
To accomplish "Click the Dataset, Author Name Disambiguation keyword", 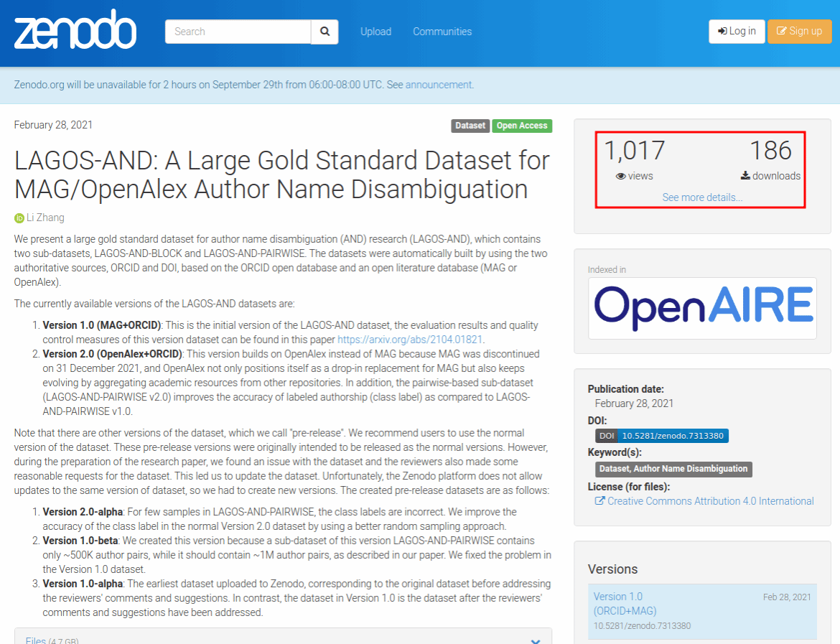I will (x=673, y=469).
